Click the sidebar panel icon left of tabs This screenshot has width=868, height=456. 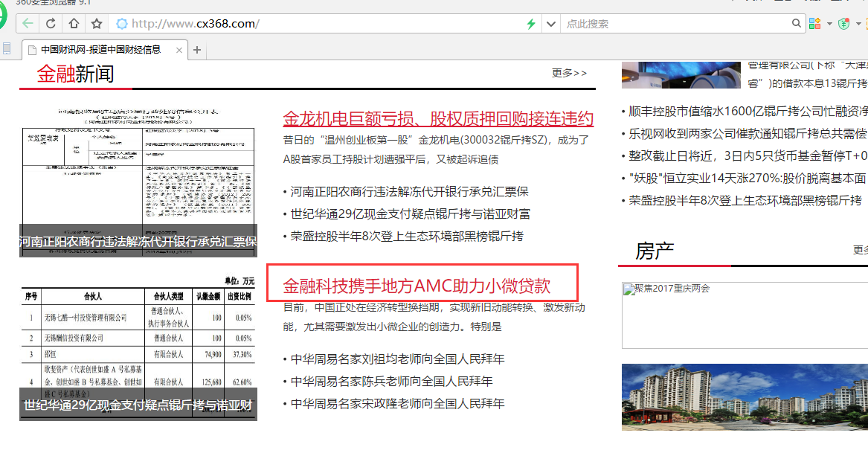(7, 48)
